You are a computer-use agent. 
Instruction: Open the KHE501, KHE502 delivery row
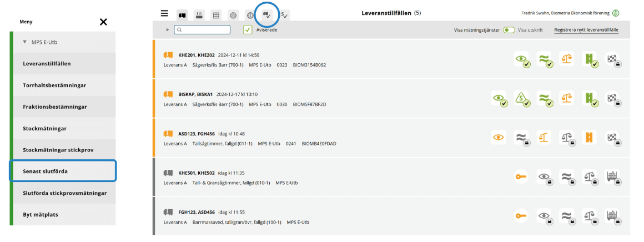[391, 177]
